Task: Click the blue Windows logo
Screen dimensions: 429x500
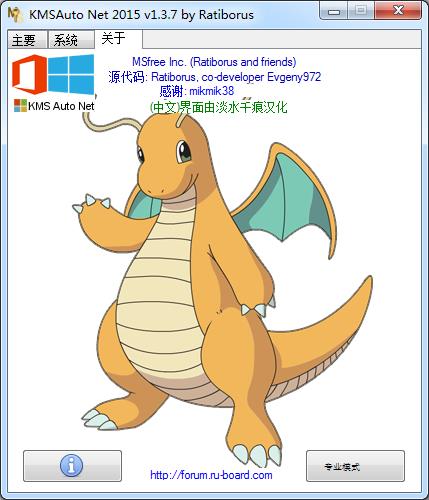Action: point(71,74)
